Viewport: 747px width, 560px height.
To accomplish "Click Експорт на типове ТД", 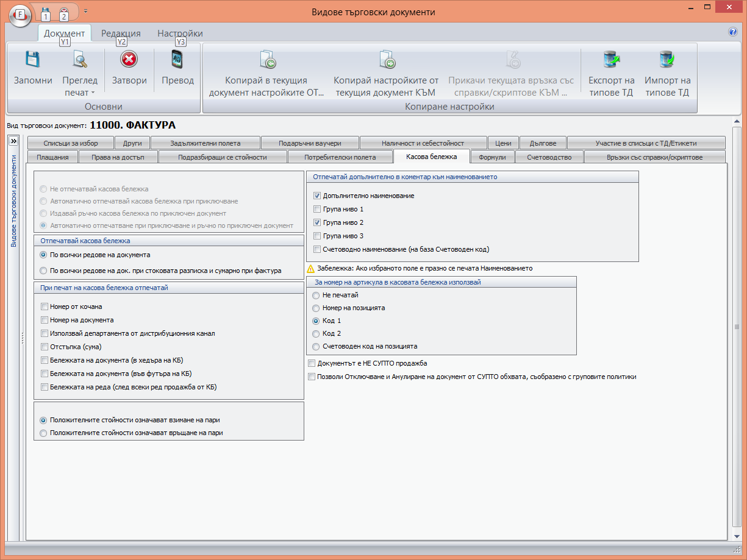I will (611, 73).
